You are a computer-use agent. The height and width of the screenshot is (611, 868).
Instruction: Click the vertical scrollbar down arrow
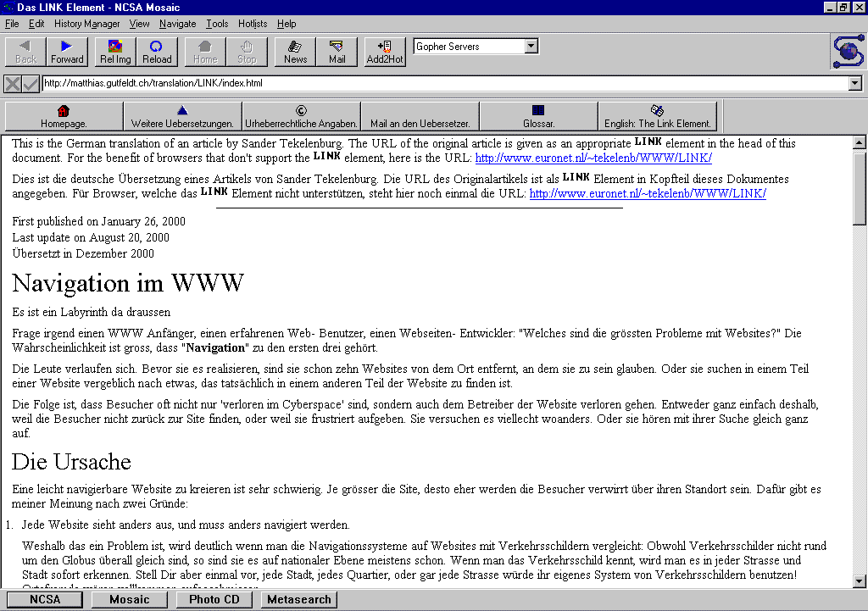click(x=860, y=580)
